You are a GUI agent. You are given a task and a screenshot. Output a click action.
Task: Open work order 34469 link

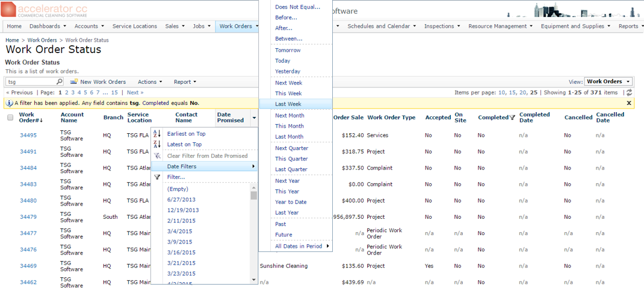pos(28,266)
